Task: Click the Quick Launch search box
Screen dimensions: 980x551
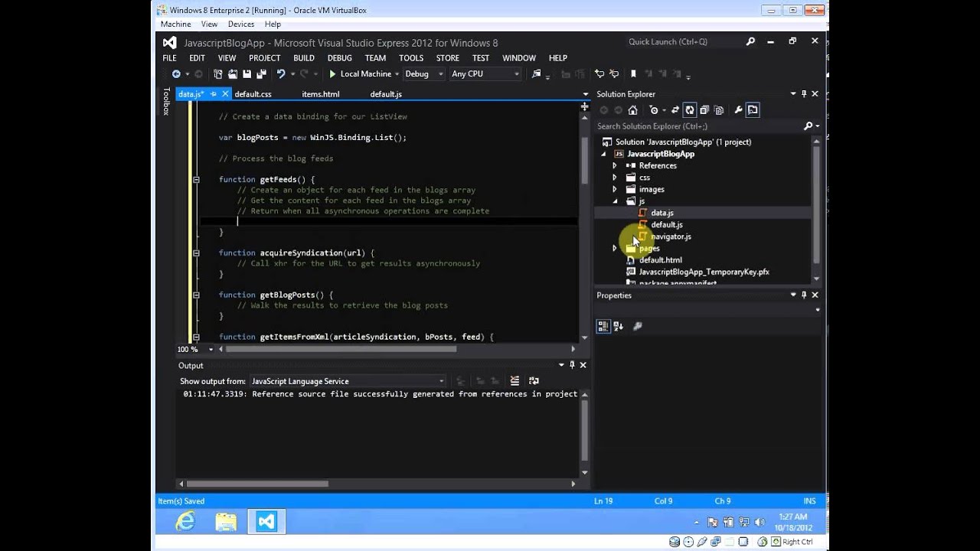Action: point(684,42)
